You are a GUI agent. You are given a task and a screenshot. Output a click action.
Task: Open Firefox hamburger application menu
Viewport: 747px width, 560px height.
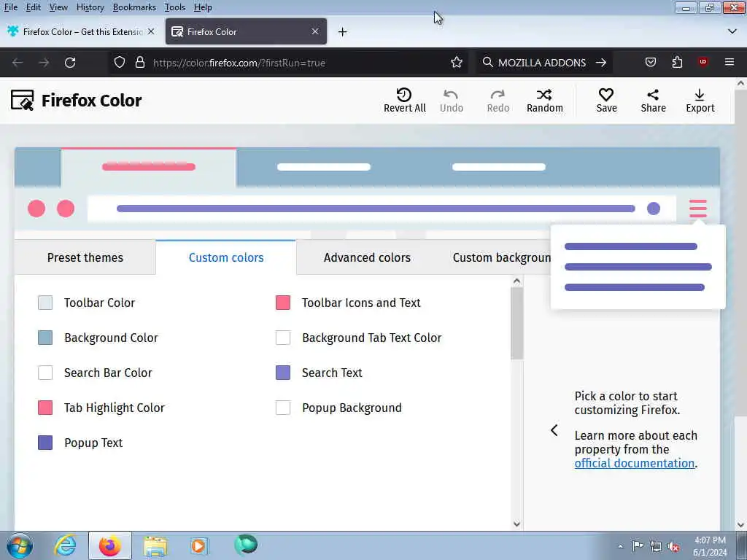[729, 63]
